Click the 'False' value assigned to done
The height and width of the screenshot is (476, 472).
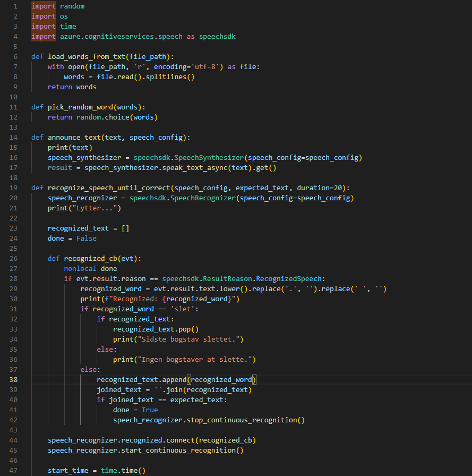(x=87, y=239)
